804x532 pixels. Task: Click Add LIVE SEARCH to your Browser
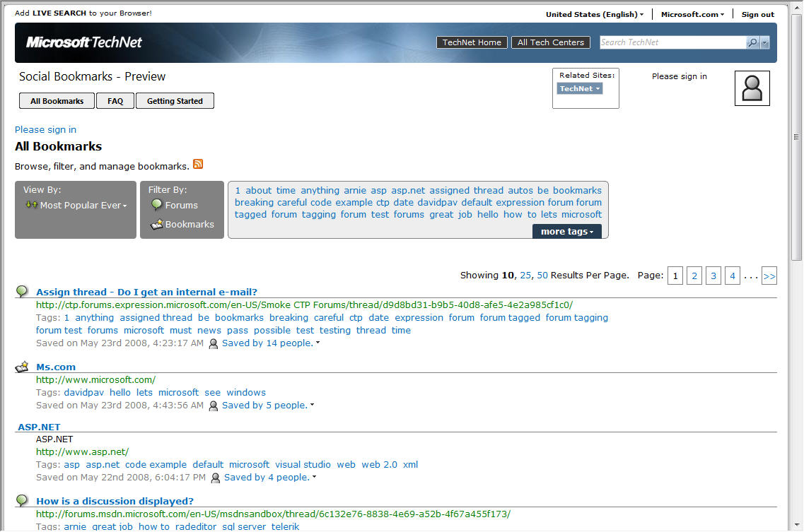coord(83,13)
